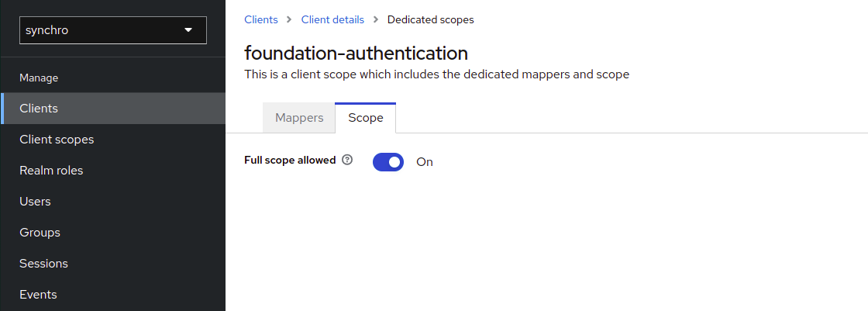868x311 pixels.
Task: Open the synchro realm dropdown
Action: point(112,30)
